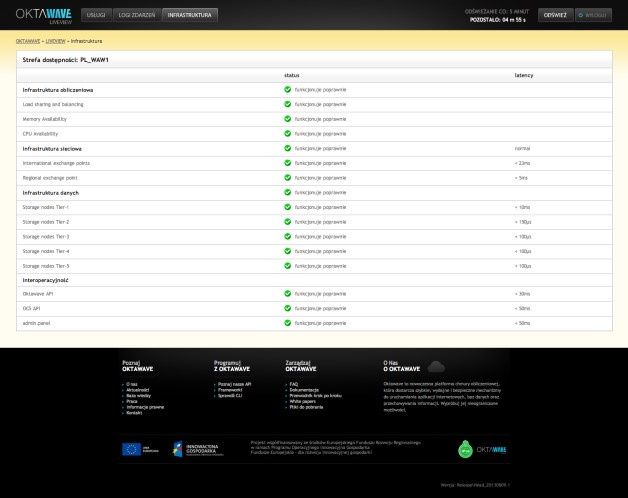Click green check icon for Memory Availability

[x=288, y=119]
